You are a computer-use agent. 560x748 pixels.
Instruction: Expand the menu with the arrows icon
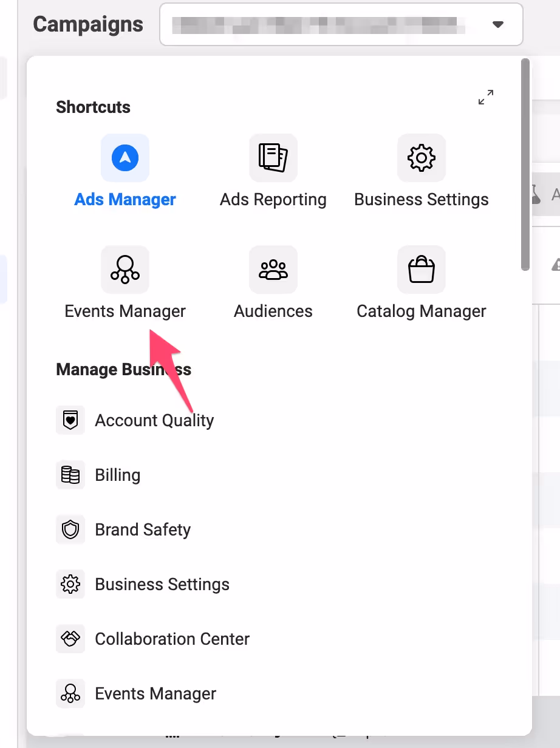[x=485, y=97]
